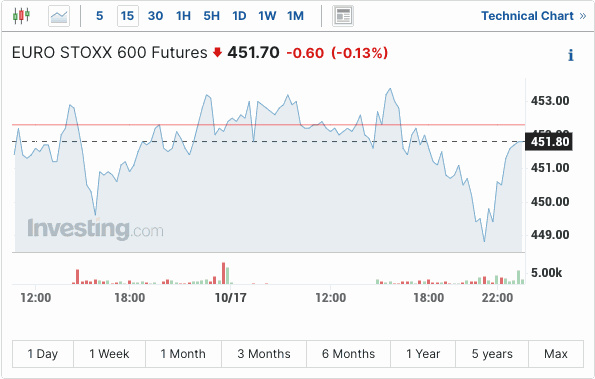The image size is (595, 379).
Task: Click the tallest red volume bar
Action: click(224, 273)
